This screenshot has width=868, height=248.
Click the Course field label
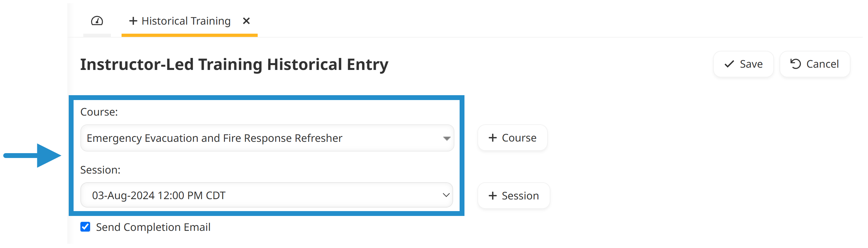coord(99,112)
